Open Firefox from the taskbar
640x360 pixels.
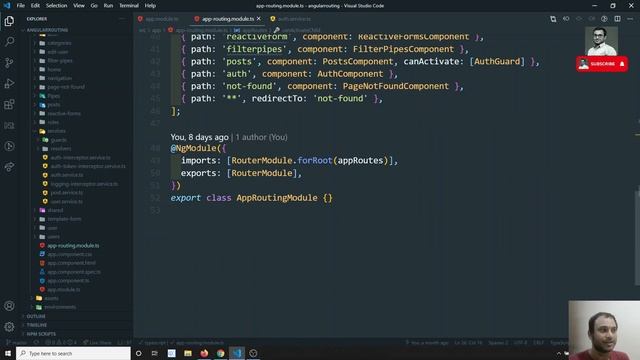[204, 353]
